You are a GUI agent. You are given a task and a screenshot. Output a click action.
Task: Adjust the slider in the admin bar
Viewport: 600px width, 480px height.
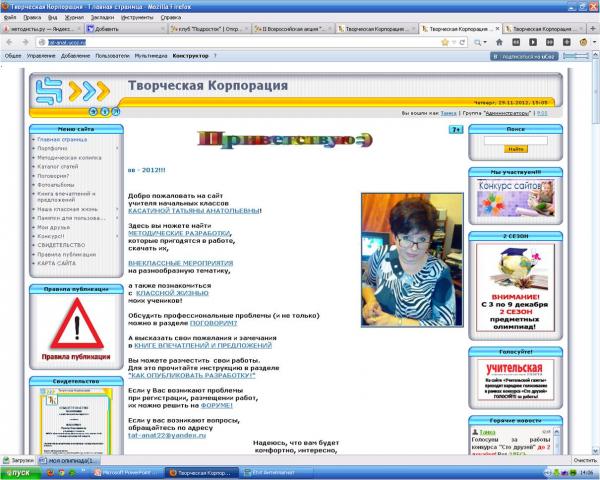tap(576, 56)
